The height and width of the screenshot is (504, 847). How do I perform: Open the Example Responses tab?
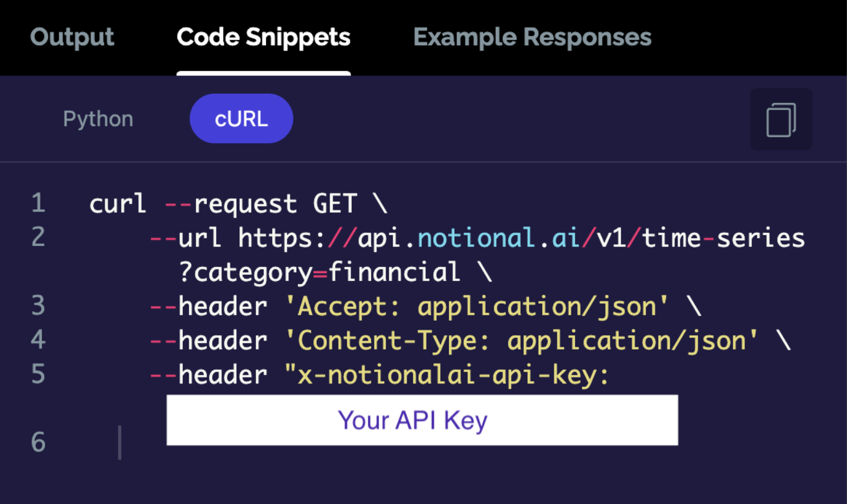pyautogui.click(x=532, y=37)
